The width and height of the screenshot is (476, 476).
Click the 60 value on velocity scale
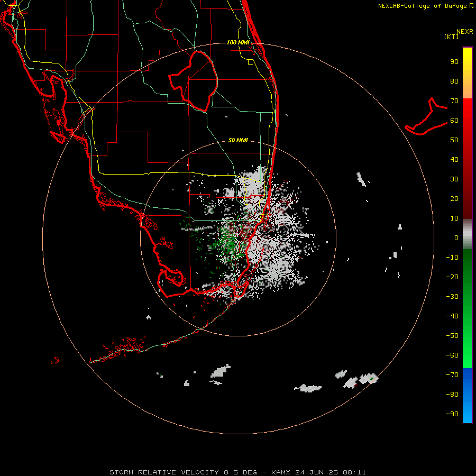click(x=454, y=120)
